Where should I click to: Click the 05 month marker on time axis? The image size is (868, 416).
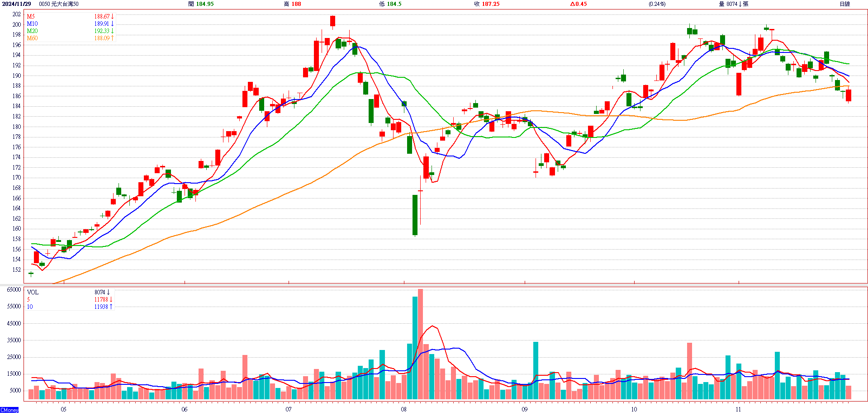click(63, 410)
